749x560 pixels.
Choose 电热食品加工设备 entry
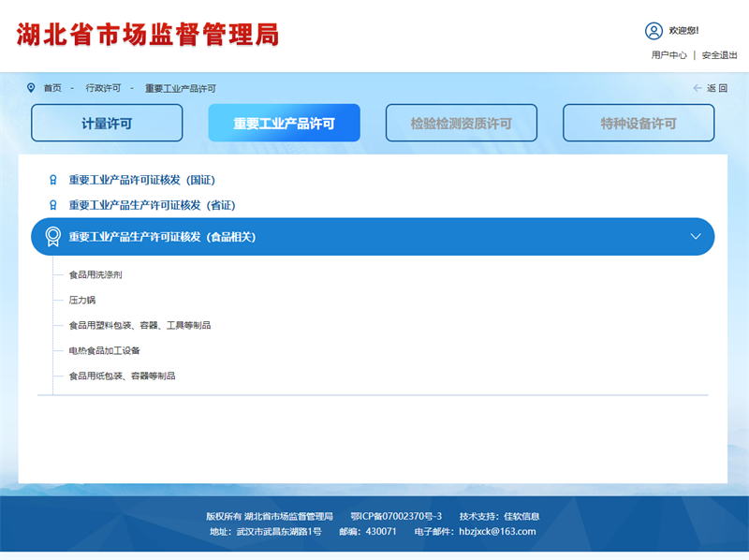[104, 351]
